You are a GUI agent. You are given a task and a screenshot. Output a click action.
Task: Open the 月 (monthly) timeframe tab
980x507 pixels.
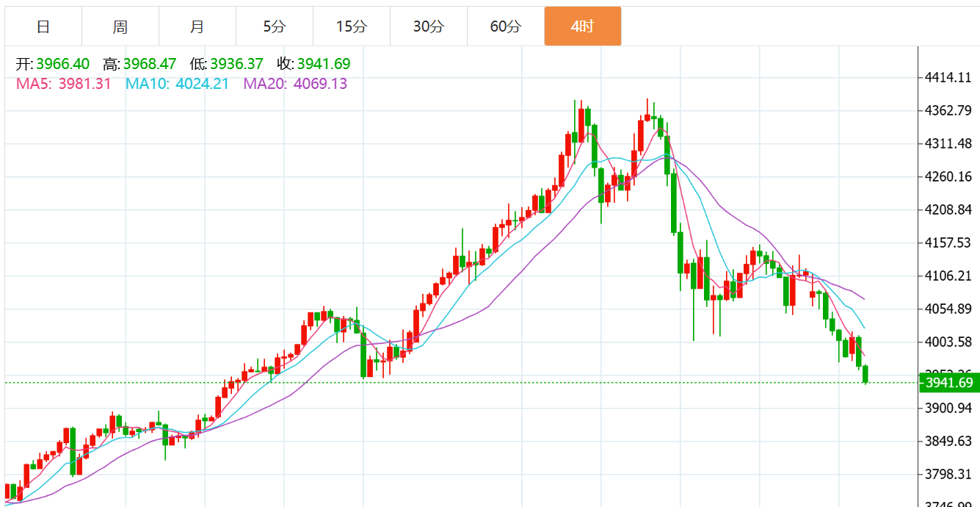(197, 27)
